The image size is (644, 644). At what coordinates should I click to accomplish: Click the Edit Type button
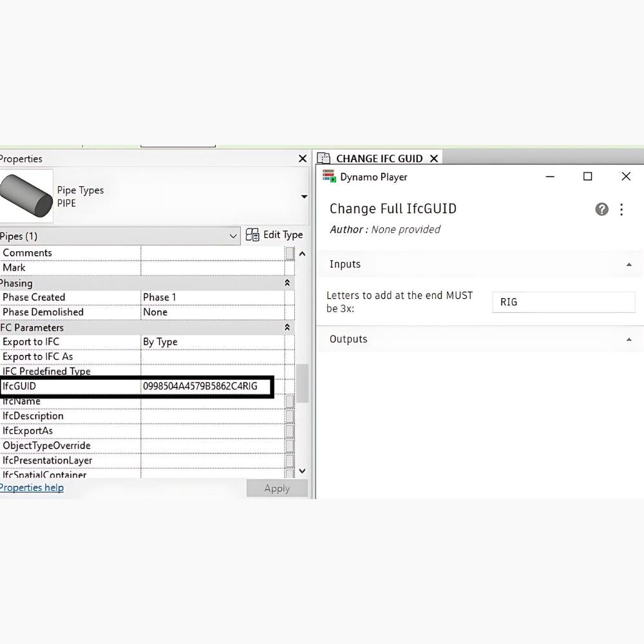pos(274,235)
